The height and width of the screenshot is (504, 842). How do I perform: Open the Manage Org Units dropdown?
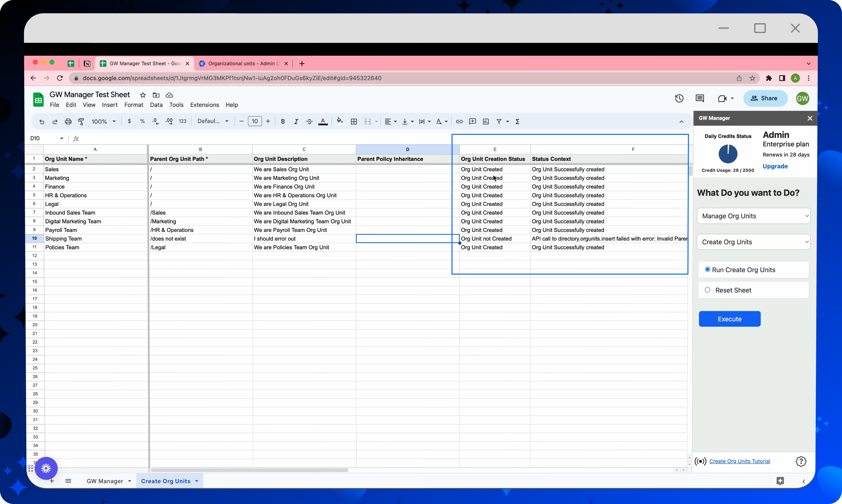click(753, 216)
